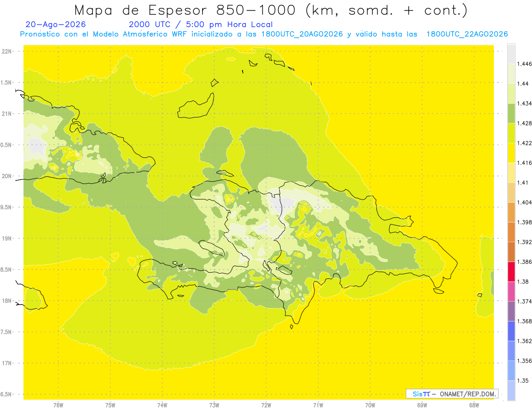Click the legend value '1.398'

[x=524, y=222]
